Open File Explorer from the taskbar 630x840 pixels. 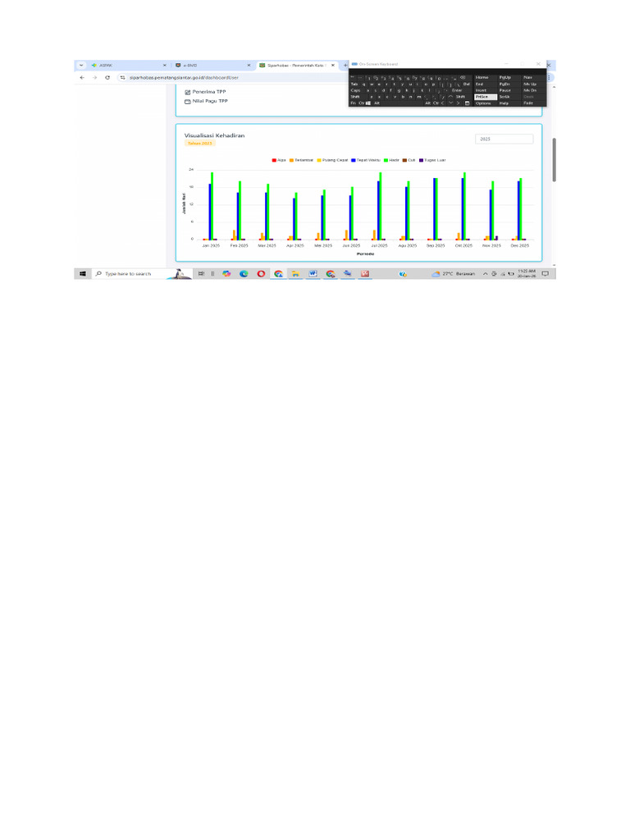pyautogui.click(x=295, y=274)
